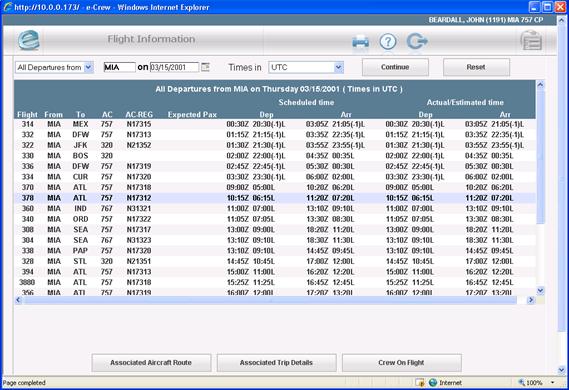Click aircraft registration N31321
Screen dimensions: 569x390
139,208
